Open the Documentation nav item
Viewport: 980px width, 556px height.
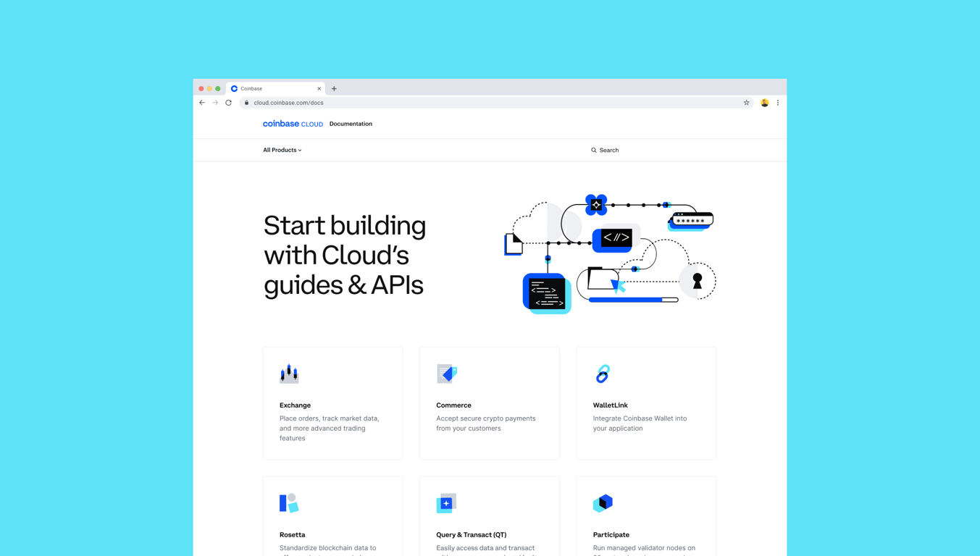[x=351, y=124]
